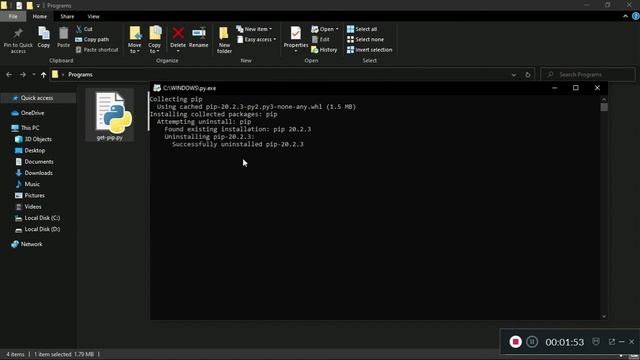Screen dimensions: 640x360
Task: Select the get-pip.py file
Action: point(110,116)
